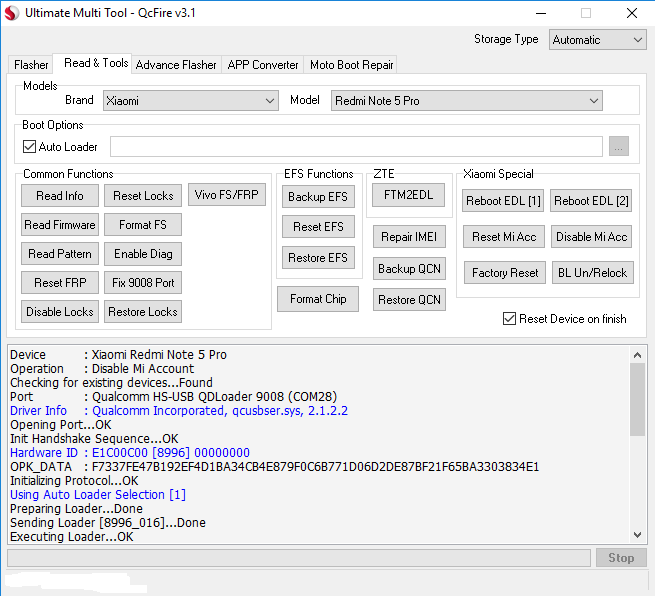
Task: Click "Using Auto Loader Selection [1]" log line
Action: 98,495
